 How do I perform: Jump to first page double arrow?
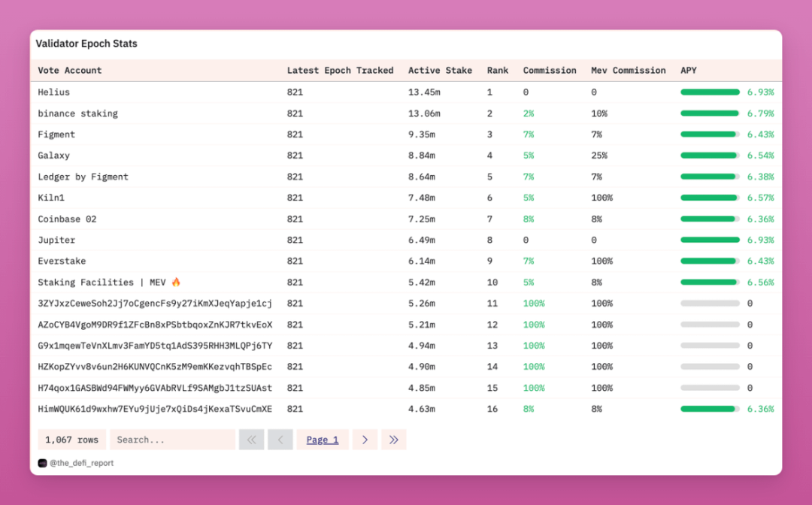pyautogui.click(x=251, y=440)
